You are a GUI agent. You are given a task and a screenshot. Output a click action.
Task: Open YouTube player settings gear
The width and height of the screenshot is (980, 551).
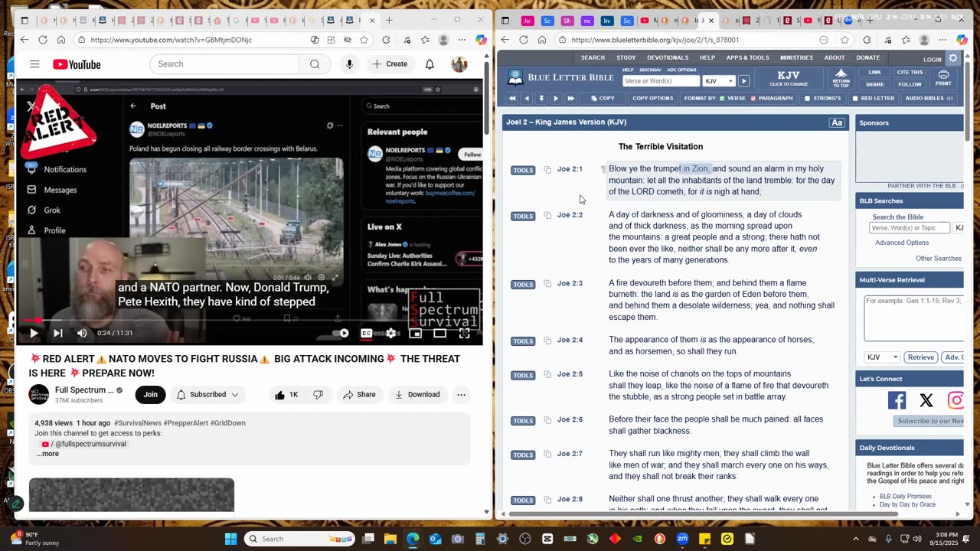point(391,333)
